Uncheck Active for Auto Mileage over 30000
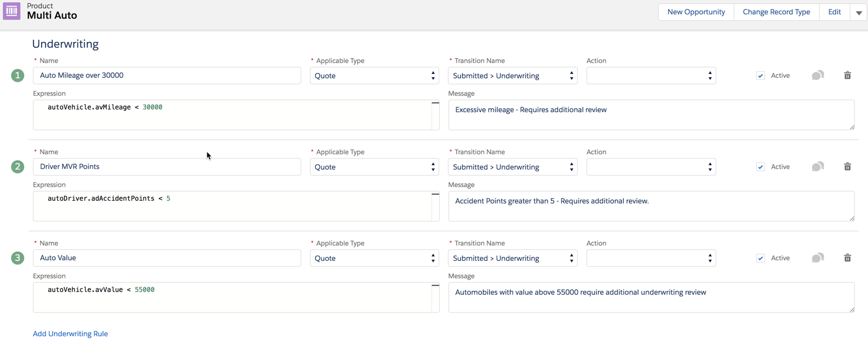 (x=761, y=75)
